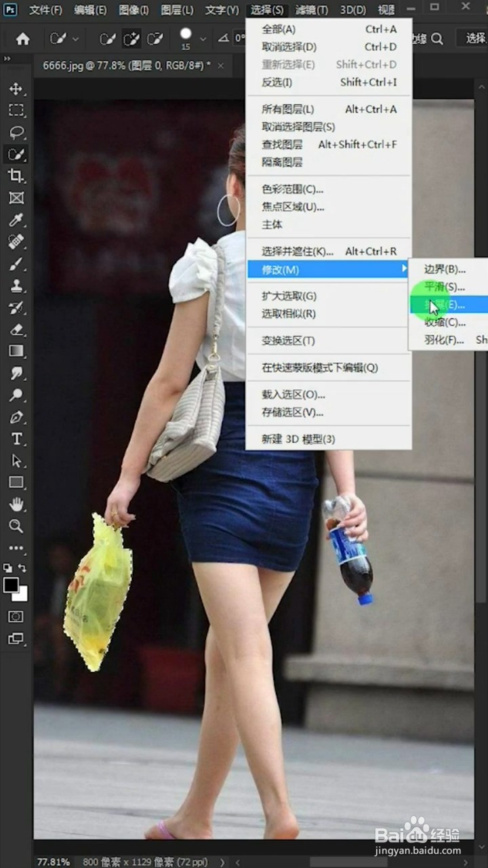Select the Clone Stamp tool
488x868 pixels.
click(x=16, y=285)
